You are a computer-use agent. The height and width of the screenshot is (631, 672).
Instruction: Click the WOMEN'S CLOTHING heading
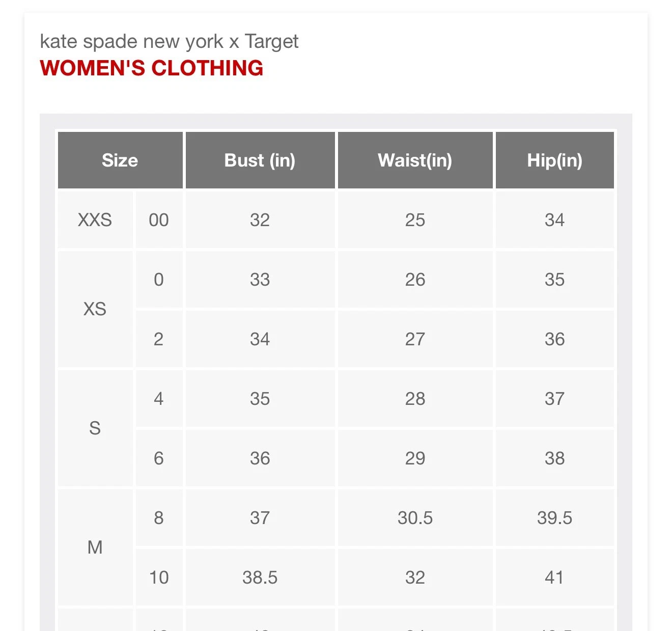(152, 68)
